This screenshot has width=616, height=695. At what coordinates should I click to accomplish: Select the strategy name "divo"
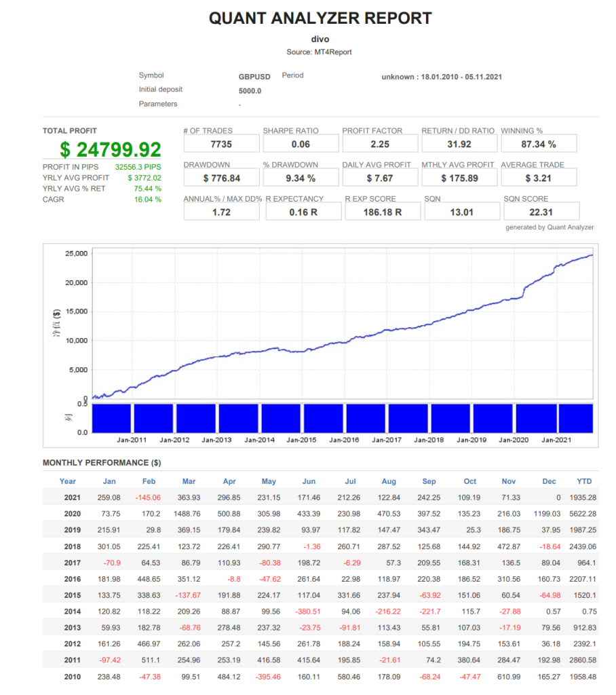pyautogui.click(x=320, y=39)
